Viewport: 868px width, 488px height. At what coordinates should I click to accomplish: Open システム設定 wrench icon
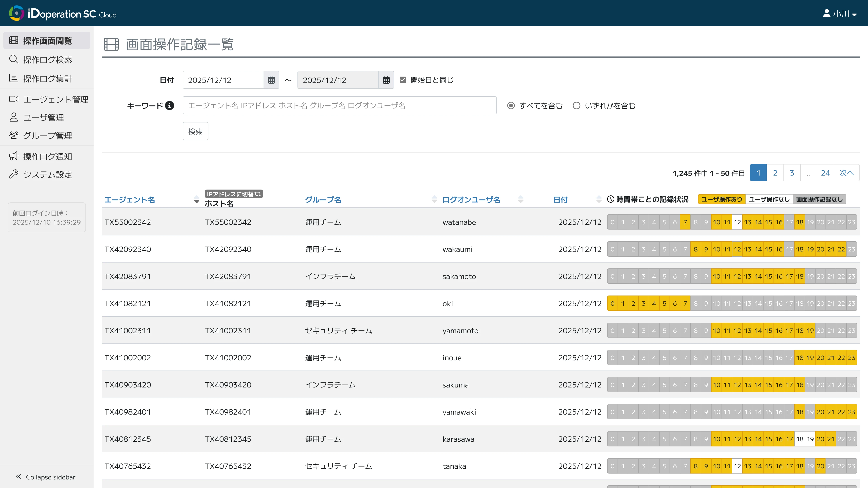(x=14, y=174)
